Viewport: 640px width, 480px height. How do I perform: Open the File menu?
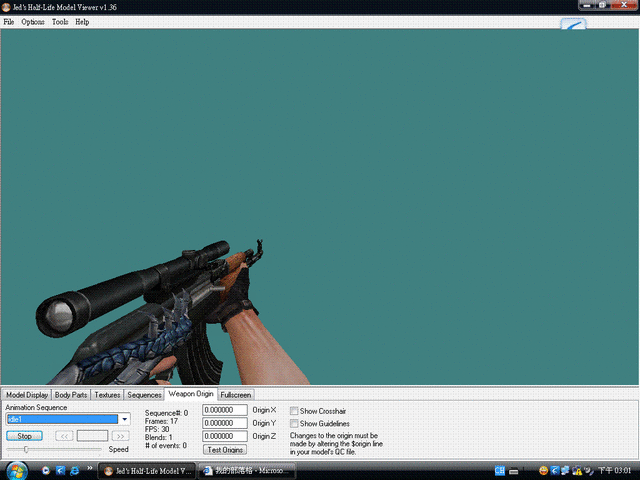9,22
